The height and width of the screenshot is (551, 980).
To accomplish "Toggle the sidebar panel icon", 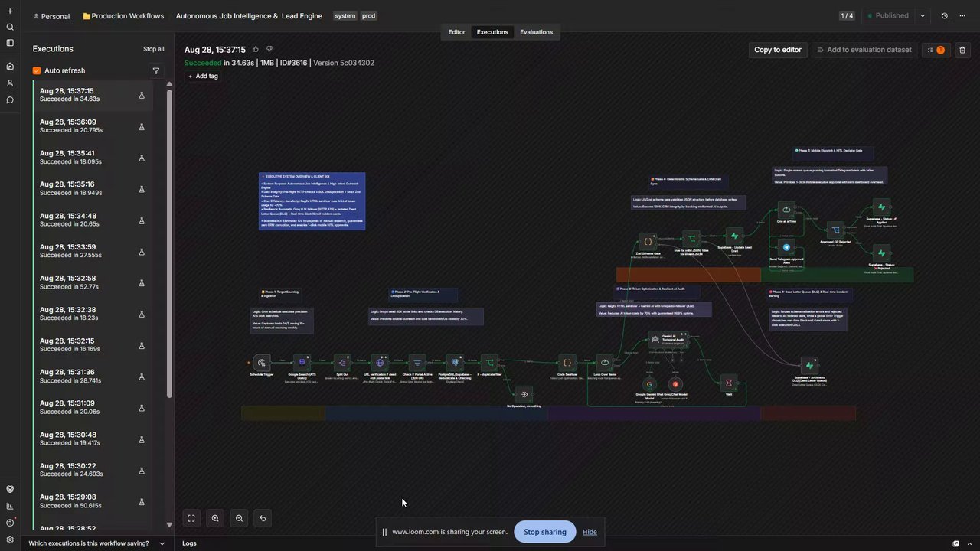I will [10, 43].
